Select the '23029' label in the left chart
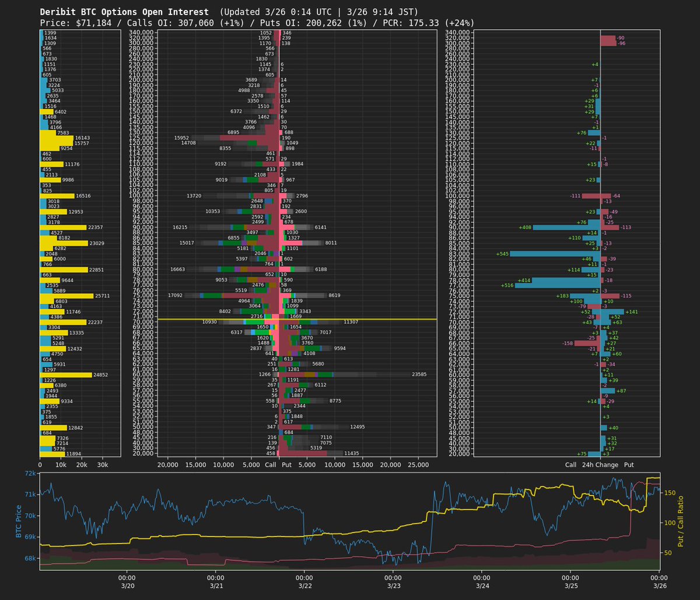700x600 pixels. point(97,243)
